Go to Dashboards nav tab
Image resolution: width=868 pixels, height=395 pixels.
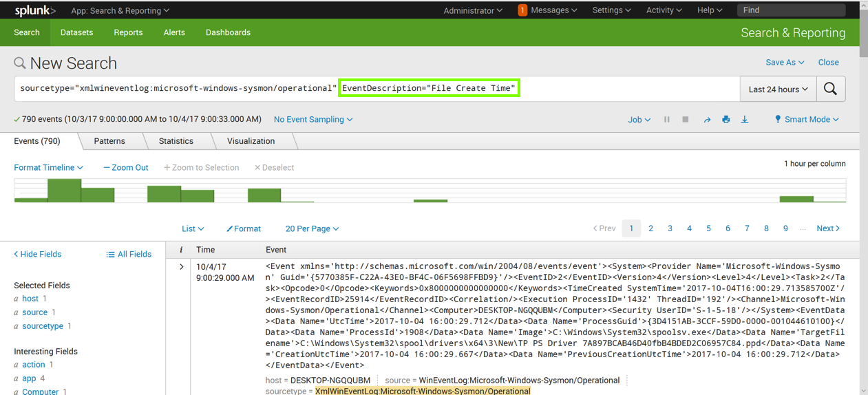[x=228, y=32]
